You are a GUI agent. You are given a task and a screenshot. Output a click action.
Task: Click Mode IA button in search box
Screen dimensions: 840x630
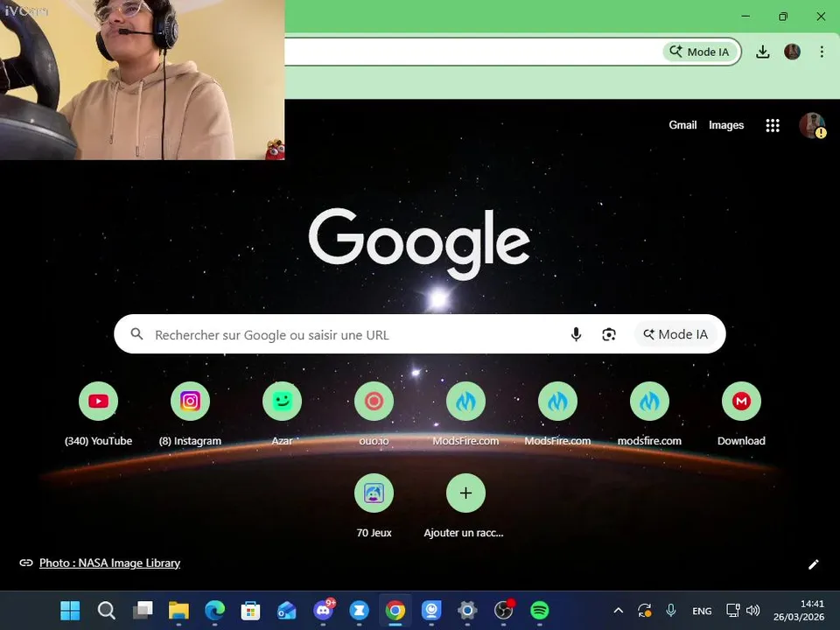pyautogui.click(x=675, y=334)
